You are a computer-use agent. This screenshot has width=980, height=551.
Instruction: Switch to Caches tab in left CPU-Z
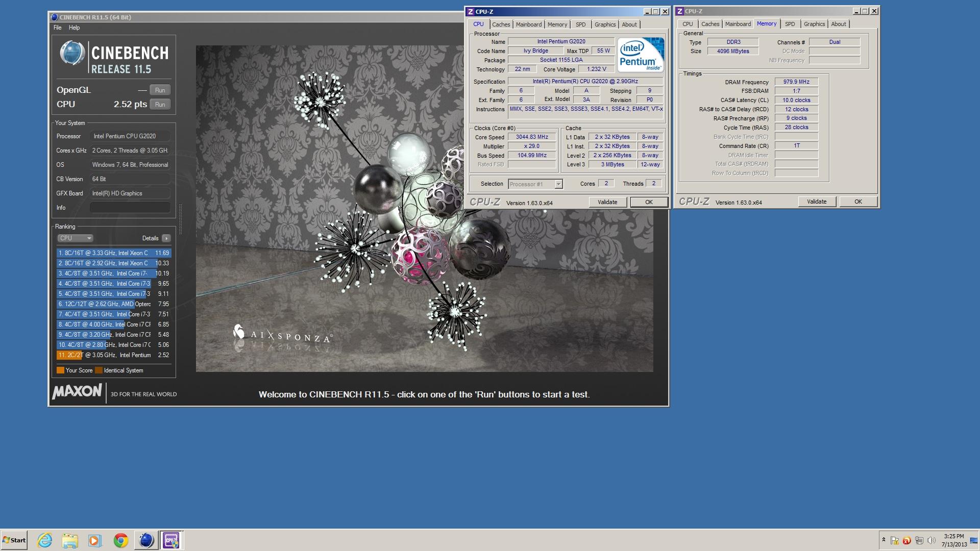point(501,24)
